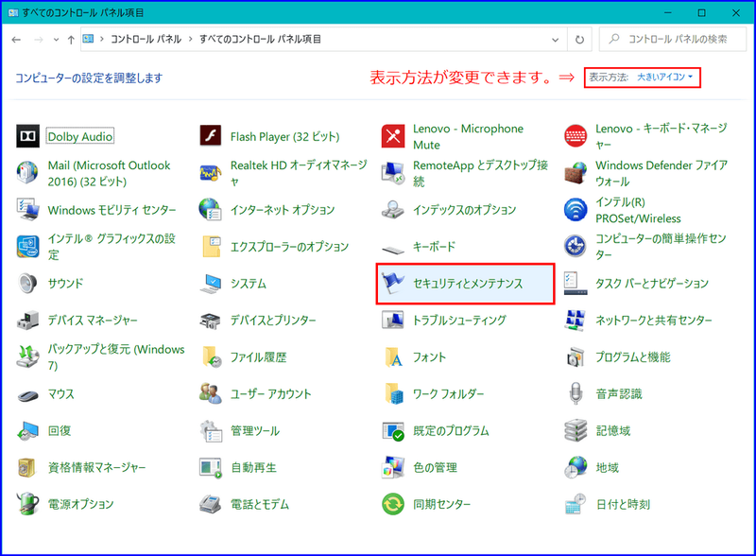Open the トラブルシューティング icon
This screenshot has width=756, height=556.
[393, 320]
